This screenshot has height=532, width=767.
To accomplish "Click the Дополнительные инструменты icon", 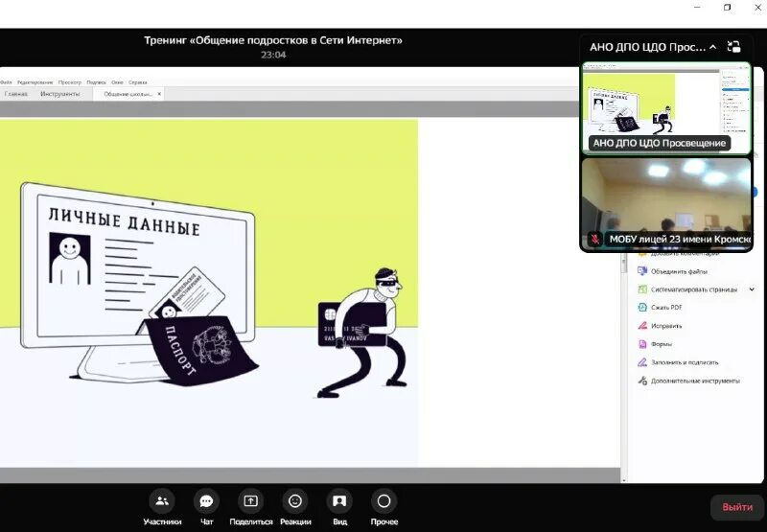I will pyautogui.click(x=642, y=381).
